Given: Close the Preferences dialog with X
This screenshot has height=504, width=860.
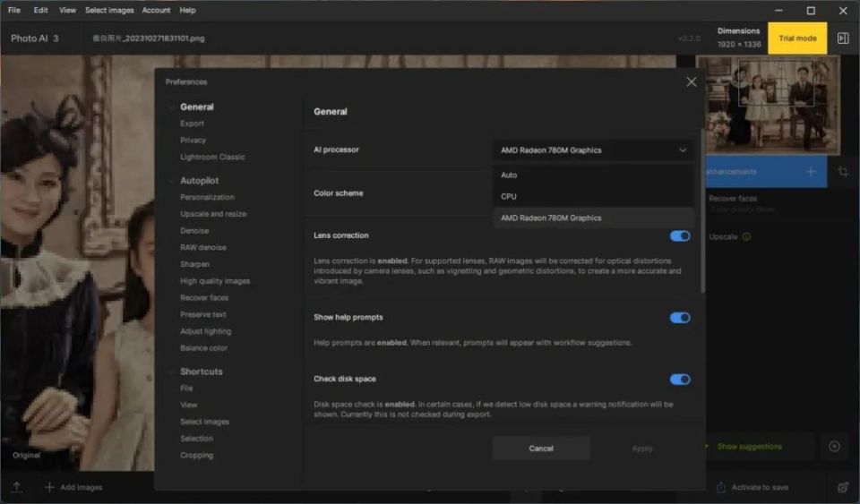Looking at the screenshot, I should (x=691, y=81).
